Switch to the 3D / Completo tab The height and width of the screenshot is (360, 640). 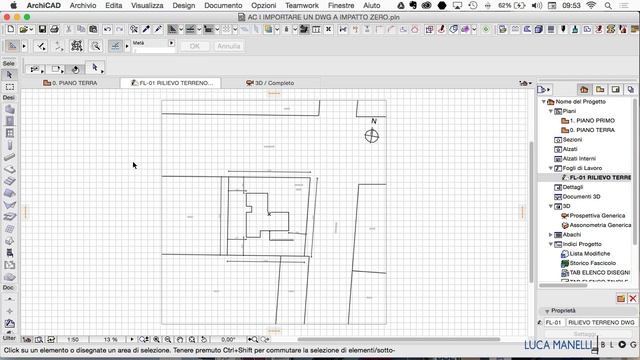click(x=270, y=83)
